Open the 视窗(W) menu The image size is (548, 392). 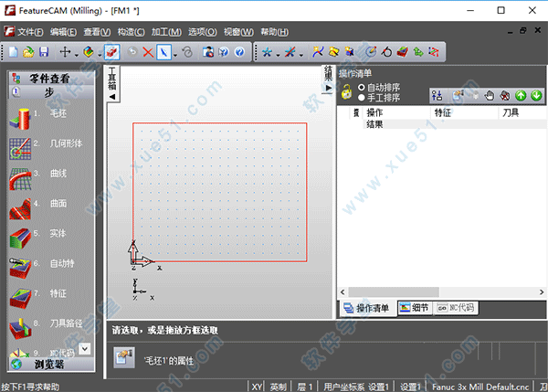(x=238, y=32)
